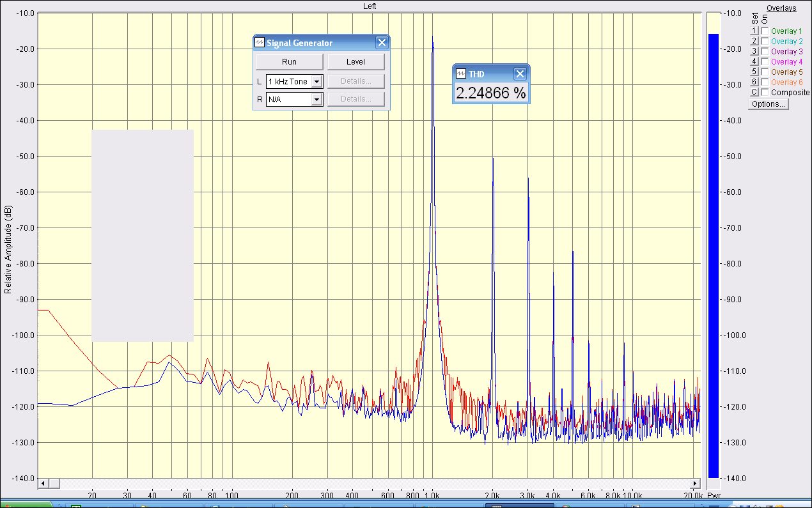Turn on the Overlay 3 checkbox

click(x=765, y=51)
